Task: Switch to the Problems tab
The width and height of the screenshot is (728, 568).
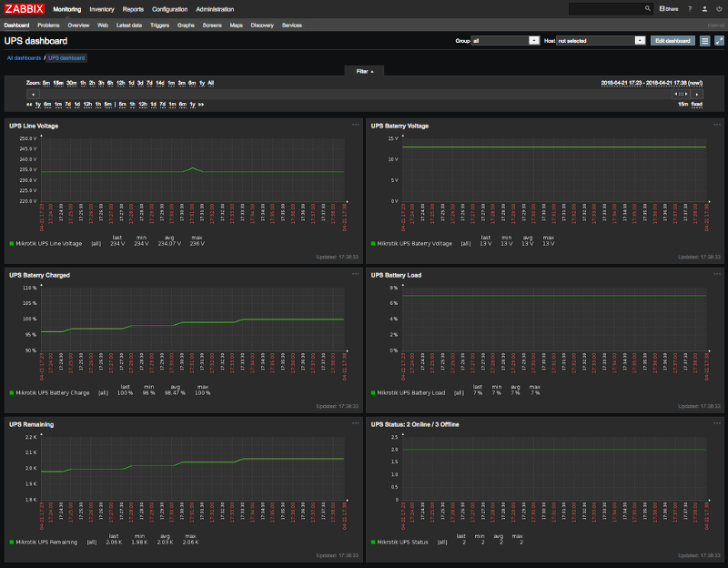Action: [48, 25]
